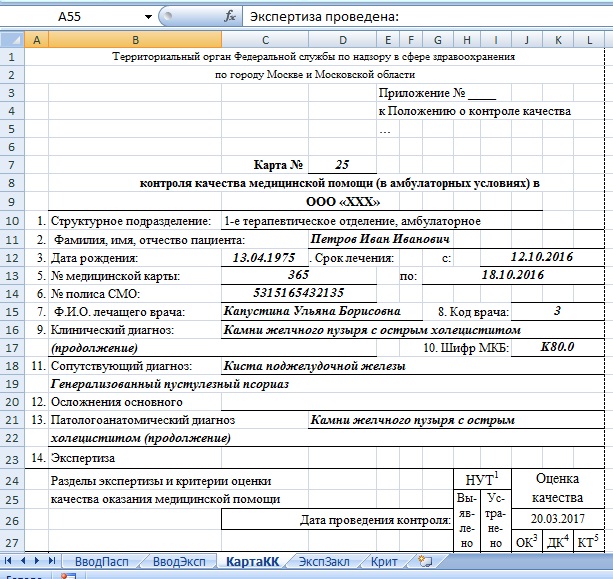Click 'Дата проведения контроля:' cell

click(337, 520)
